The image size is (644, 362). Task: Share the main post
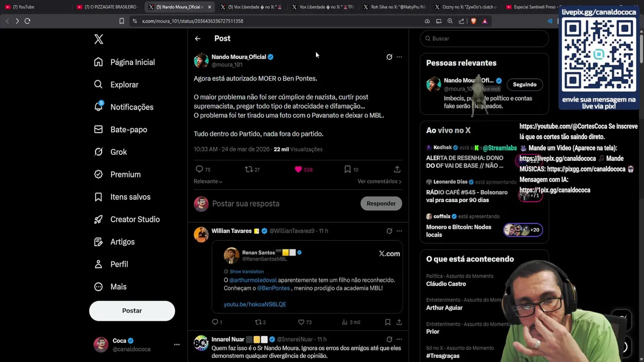(x=397, y=169)
